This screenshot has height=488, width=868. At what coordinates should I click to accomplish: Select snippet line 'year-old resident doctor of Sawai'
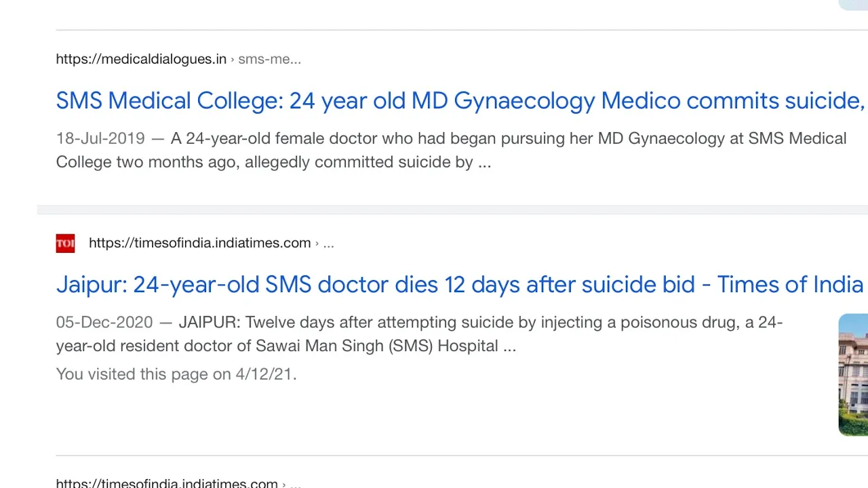click(x=286, y=346)
